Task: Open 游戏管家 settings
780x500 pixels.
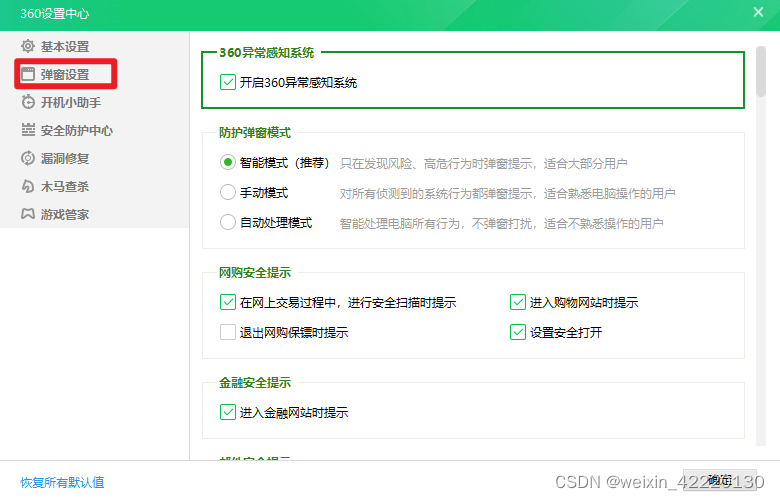Action: (x=65, y=214)
